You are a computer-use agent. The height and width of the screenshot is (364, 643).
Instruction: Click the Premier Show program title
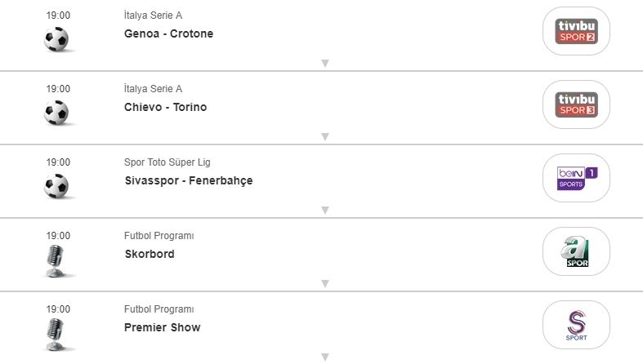(x=162, y=328)
